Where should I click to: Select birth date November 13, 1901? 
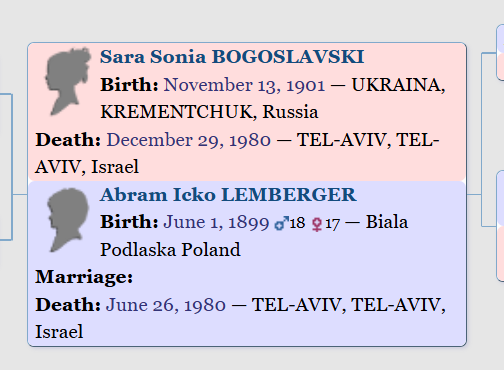(x=244, y=85)
